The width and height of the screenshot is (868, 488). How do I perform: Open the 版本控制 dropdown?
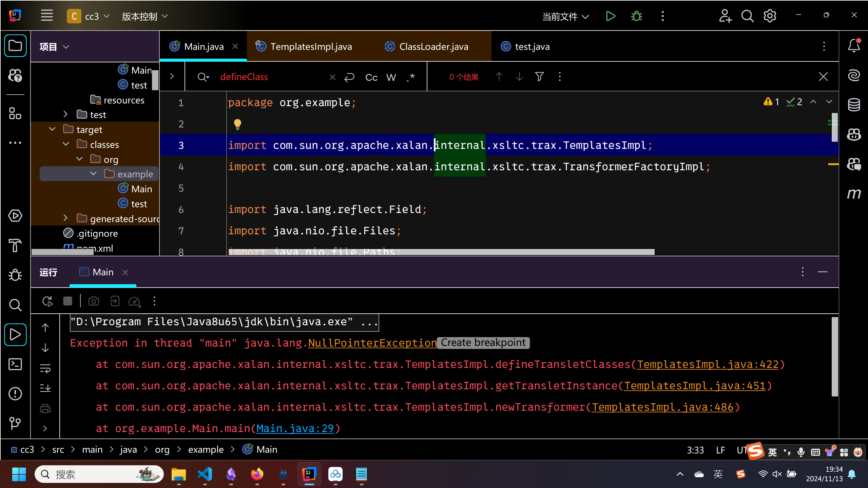[x=145, y=16]
